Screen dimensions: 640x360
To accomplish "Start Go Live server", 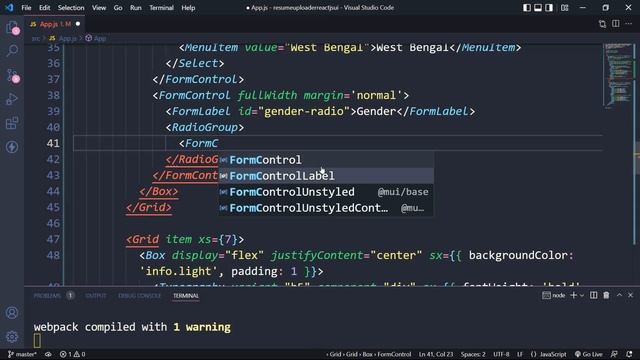I will tap(588, 354).
